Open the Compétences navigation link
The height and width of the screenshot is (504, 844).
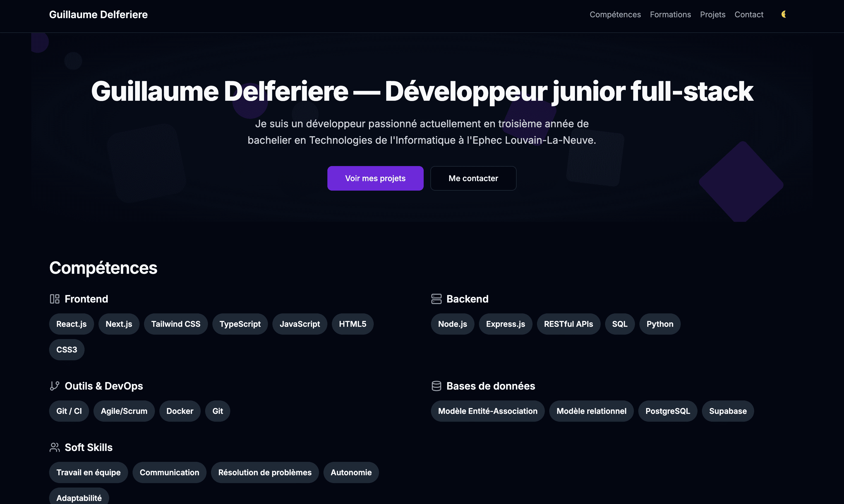[615, 14]
